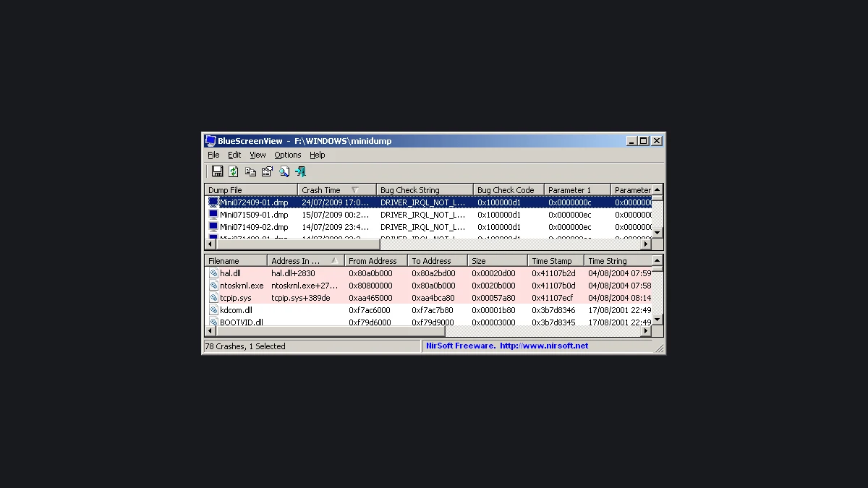
Task: Click the driver icon next to kdcom.dll
Action: 213,310
